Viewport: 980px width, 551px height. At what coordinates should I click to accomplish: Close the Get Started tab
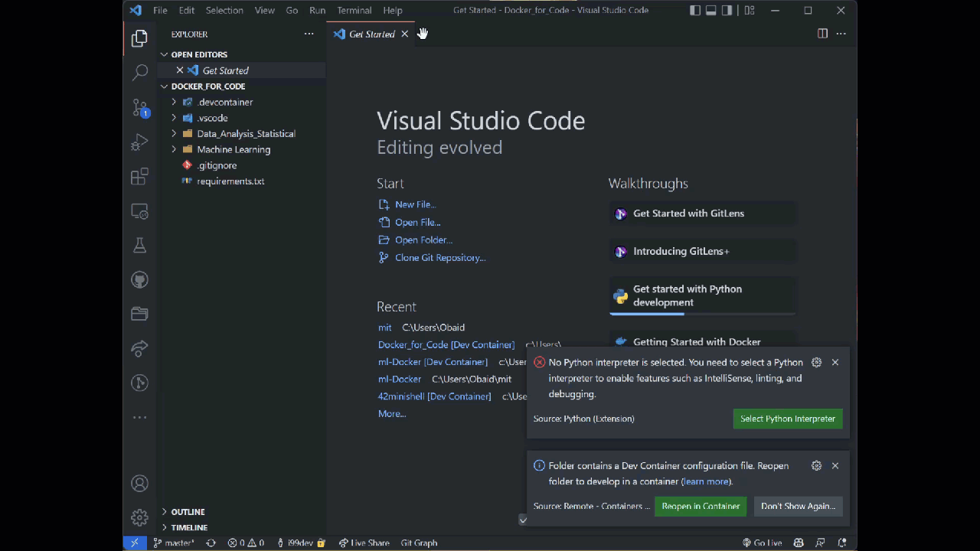pos(405,34)
